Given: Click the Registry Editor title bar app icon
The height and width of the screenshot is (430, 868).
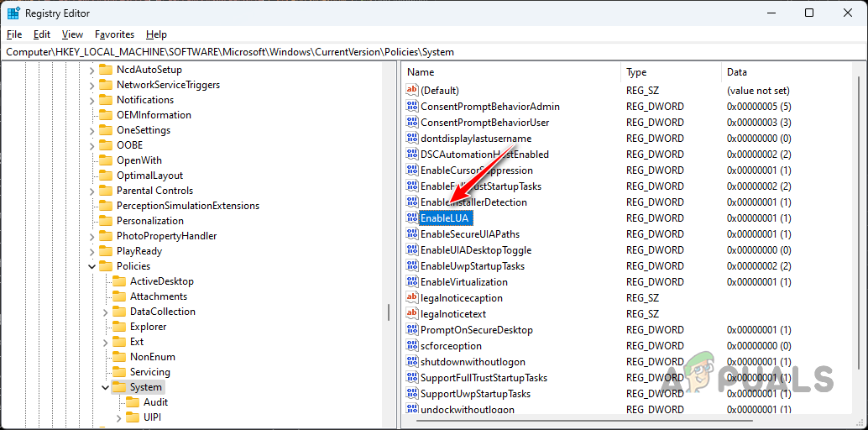Looking at the screenshot, I should pyautogui.click(x=13, y=13).
